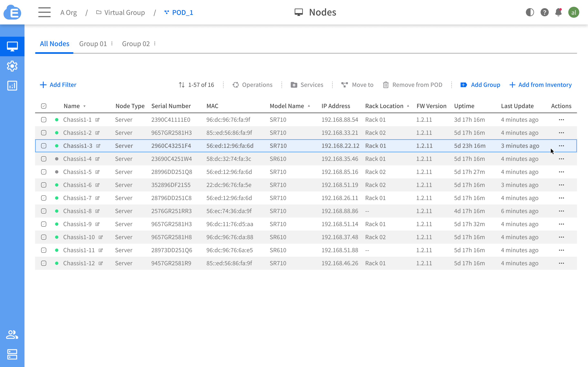Open the server rack icon in sidebar
This screenshot has width=588, height=367.
(12, 354)
